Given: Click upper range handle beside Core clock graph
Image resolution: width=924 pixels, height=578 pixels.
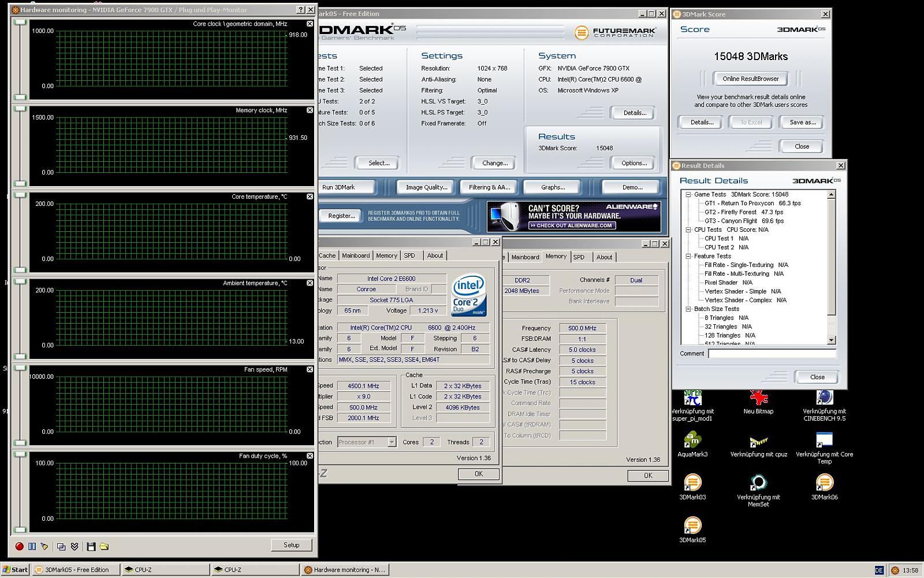Looking at the screenshot, I should pos(20,23).
